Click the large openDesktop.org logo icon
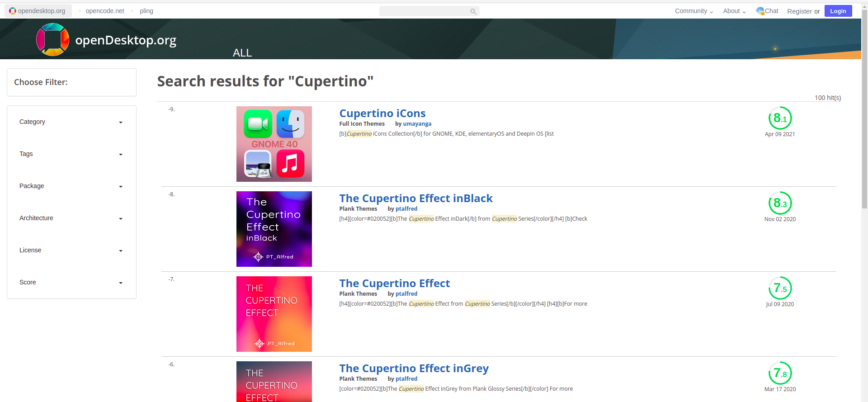 [53, 40]
